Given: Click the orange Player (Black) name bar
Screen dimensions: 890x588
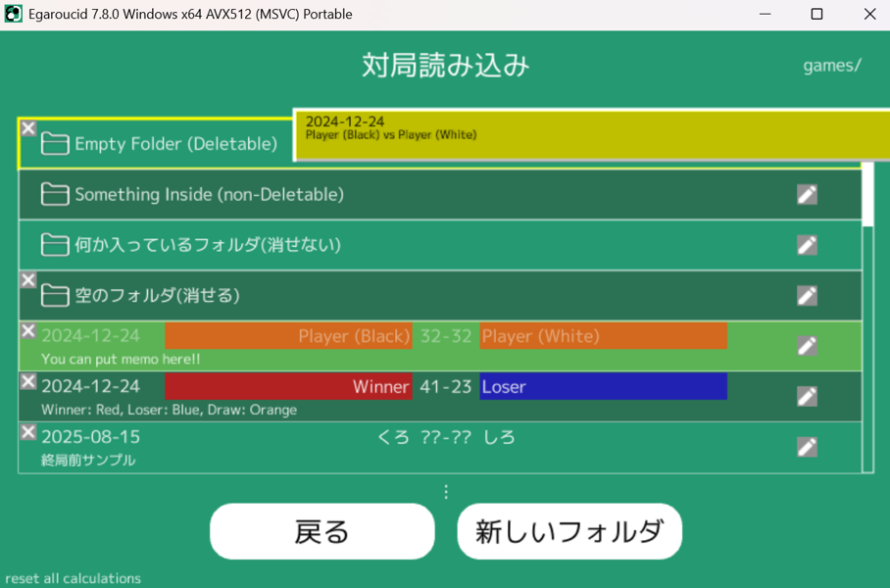Looking at the screenshot, I should pos(288,336).
